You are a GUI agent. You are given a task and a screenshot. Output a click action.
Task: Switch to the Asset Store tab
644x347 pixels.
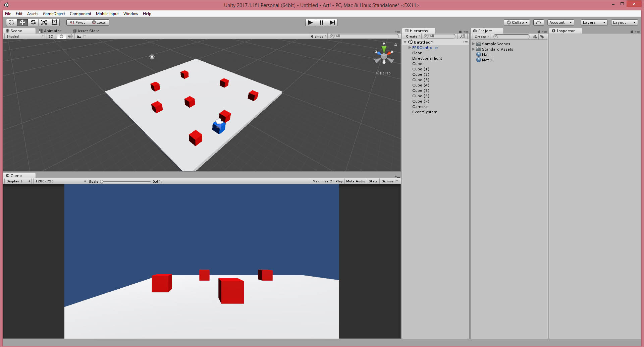86,31
